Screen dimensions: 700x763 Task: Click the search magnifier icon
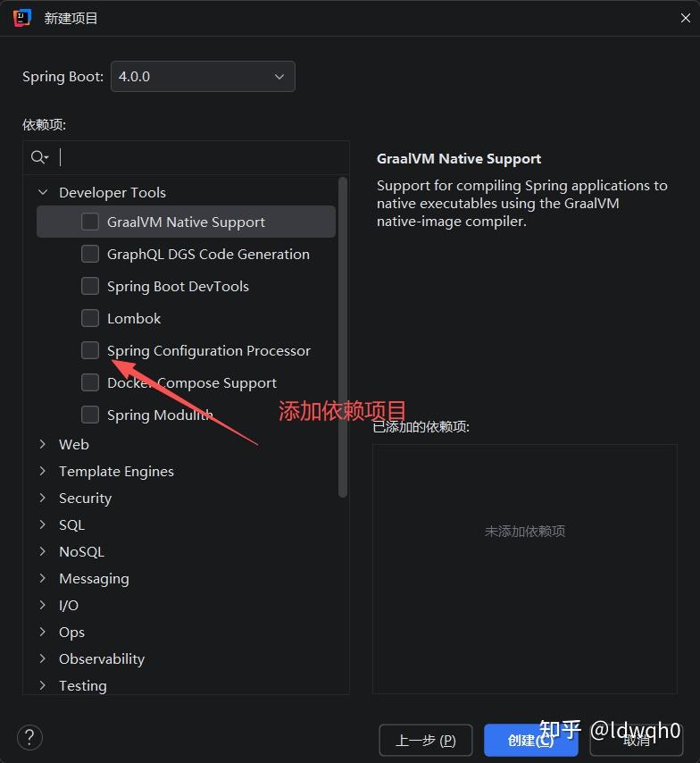click(x=38, y=157)
